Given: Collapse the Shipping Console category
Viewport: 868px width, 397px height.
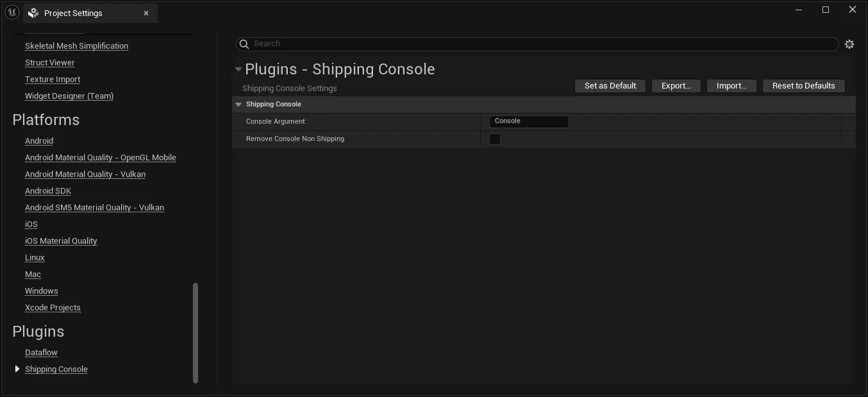Looking at the screenshot, I should [238, 105].
